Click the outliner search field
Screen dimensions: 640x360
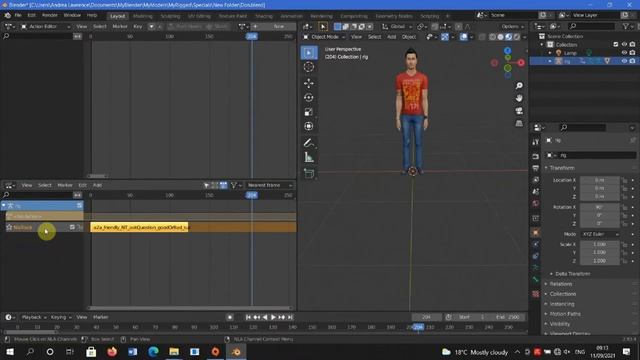coord(592,27)
